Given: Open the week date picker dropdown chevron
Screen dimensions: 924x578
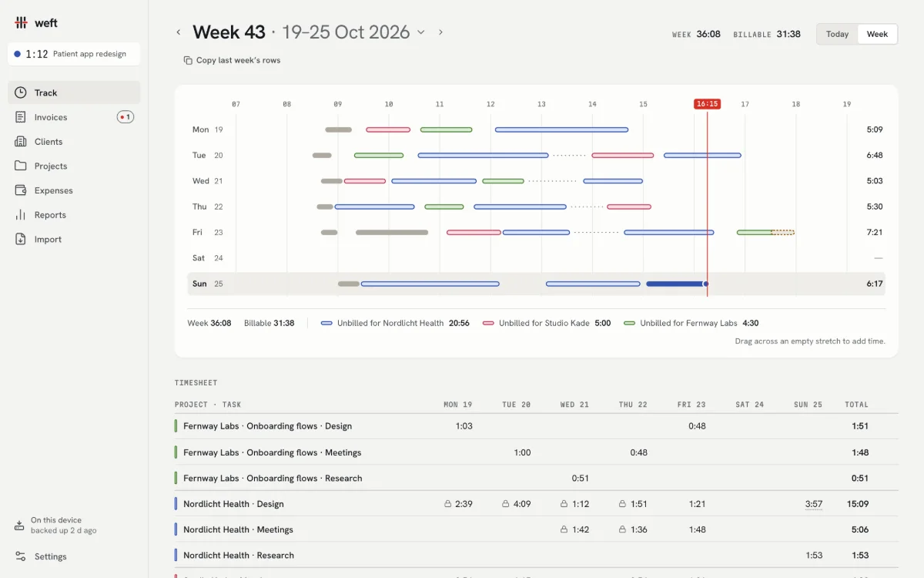Looking at the screenshot, I should [421, 32].
